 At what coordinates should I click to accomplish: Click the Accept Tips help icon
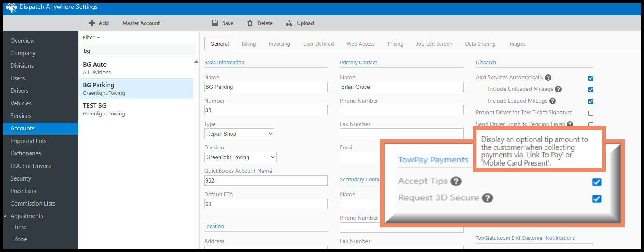(x=456, y=181)
